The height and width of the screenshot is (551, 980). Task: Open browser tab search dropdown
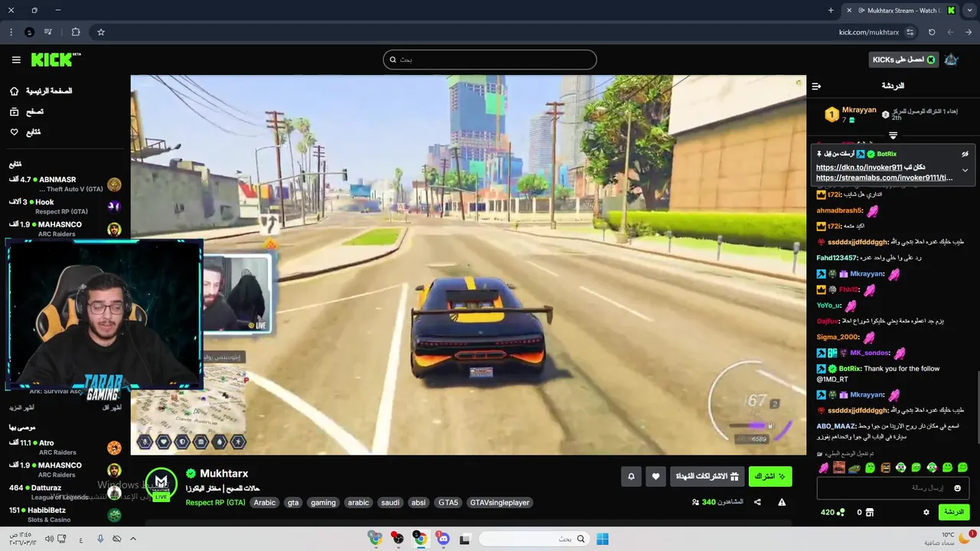[971, 11]
